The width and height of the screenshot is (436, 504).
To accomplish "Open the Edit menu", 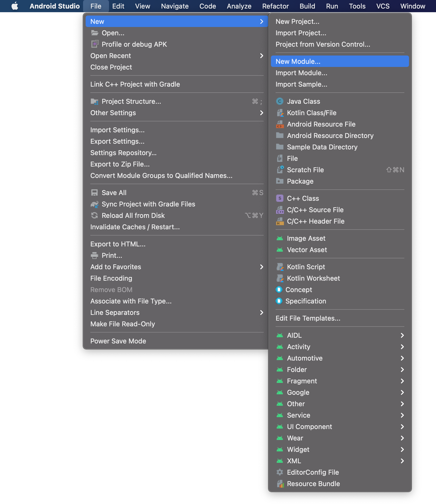I will (118, 6).
